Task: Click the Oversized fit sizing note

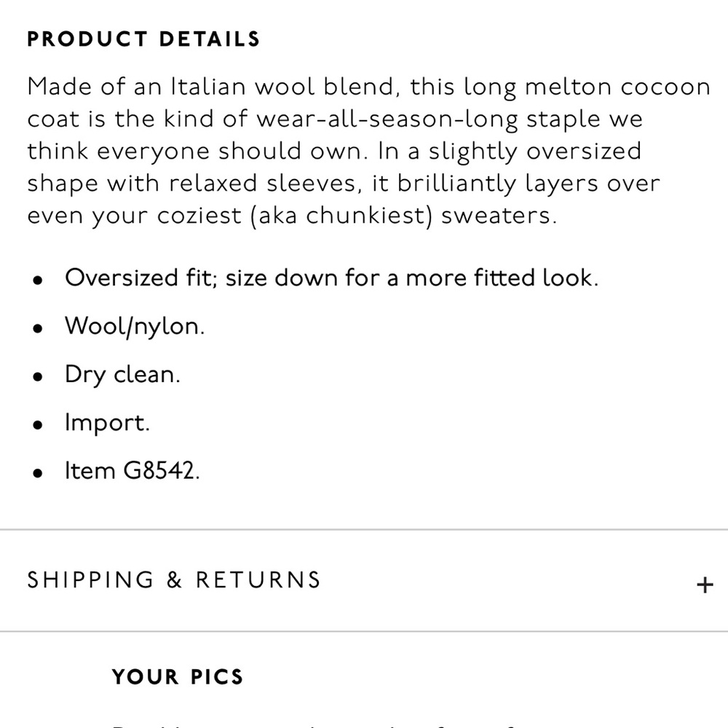Action: [332, 277]
